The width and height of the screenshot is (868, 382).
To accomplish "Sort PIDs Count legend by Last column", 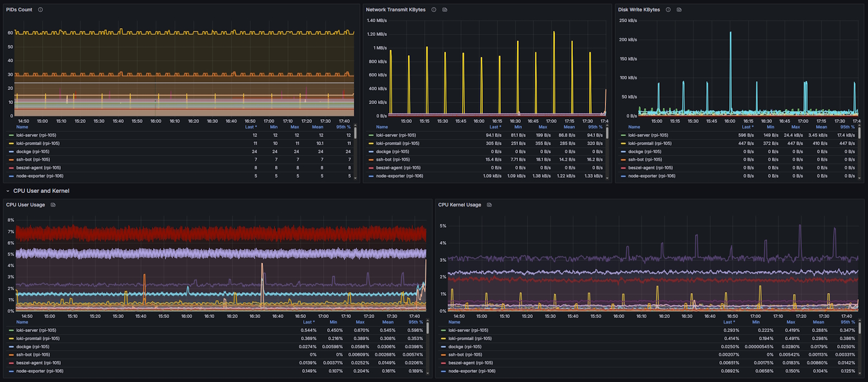I will tap(250, 127).
